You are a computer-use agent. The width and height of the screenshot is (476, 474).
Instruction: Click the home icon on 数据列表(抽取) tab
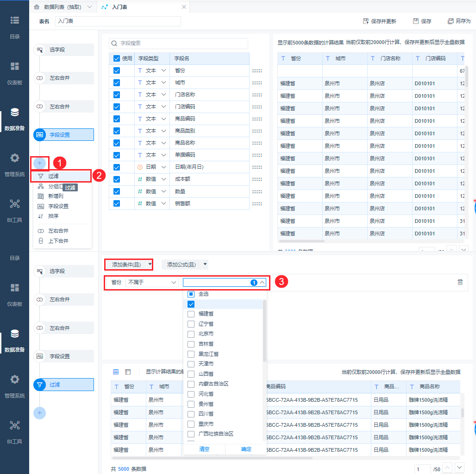37,6
